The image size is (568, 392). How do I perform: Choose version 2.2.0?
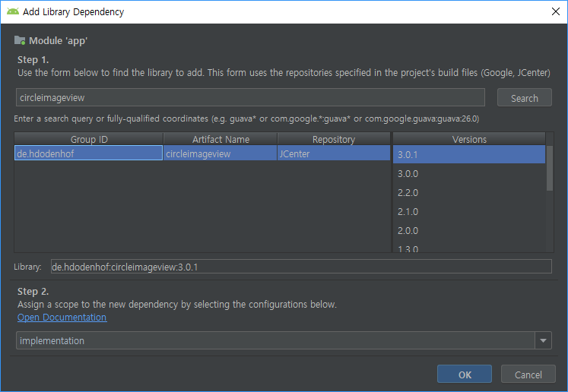[x=469, y=192]
